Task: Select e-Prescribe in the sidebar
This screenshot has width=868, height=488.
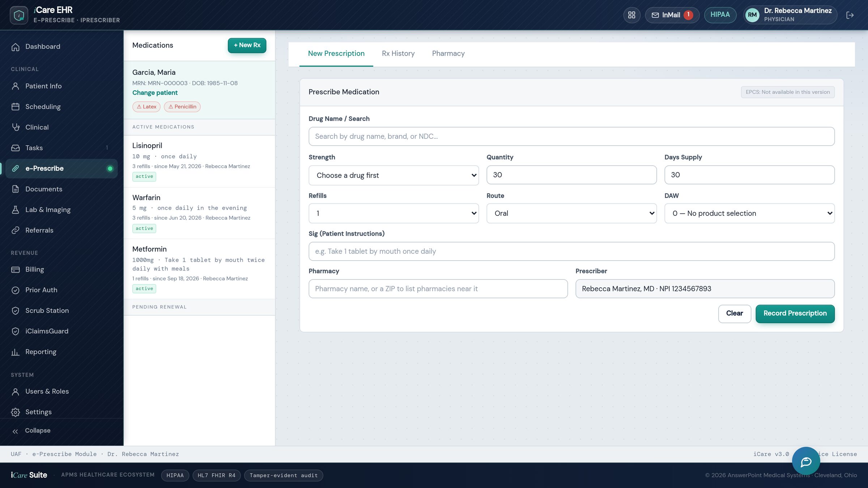Action: click(x=61, y=168)
